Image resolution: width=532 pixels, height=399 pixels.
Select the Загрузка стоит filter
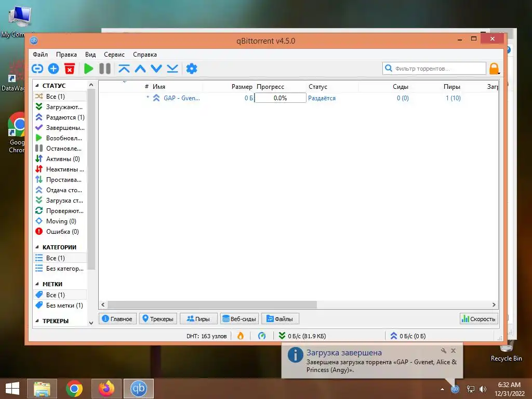(60, 200)
